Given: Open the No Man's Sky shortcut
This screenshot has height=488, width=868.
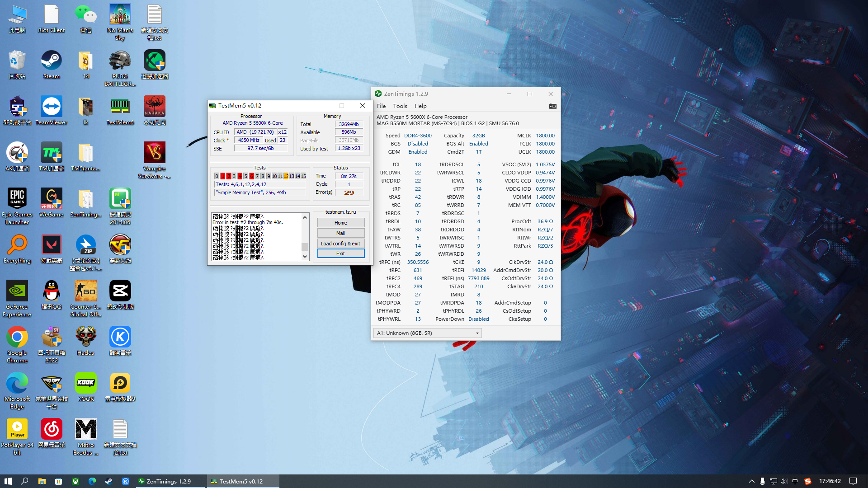Looking at the screenshot, I should (120, 22).
